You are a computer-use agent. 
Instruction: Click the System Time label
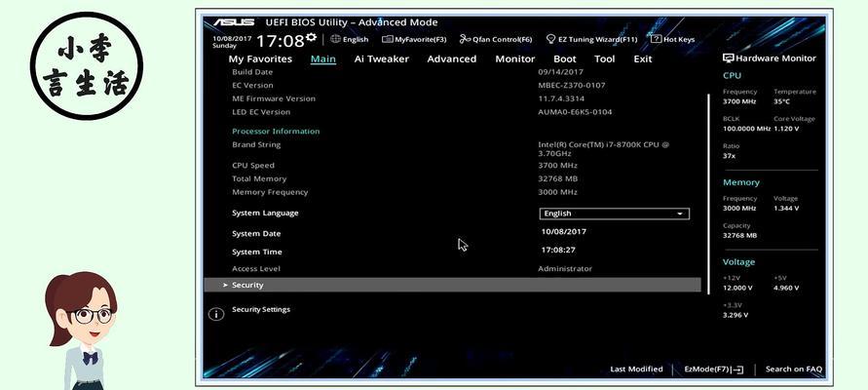257,252
